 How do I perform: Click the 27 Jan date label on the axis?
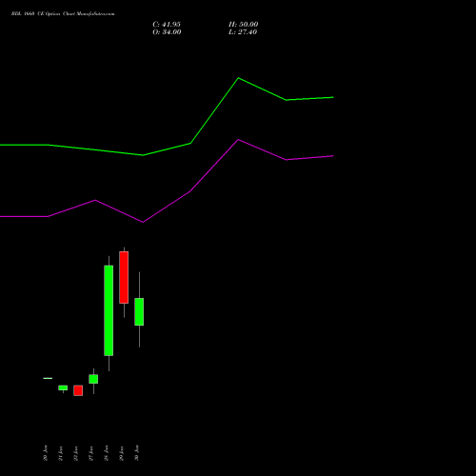91,453
